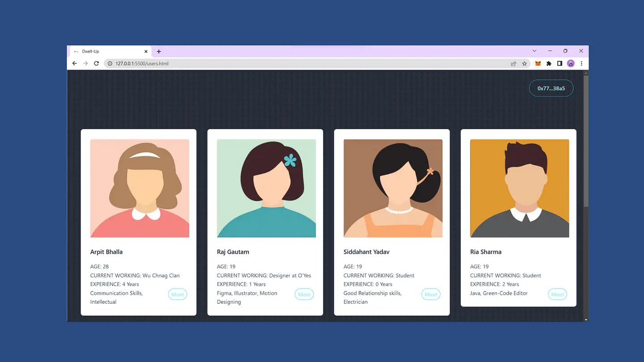Click 'EXPERIENCE: 1 Years'
The height and width of the screenshot is (362, 644).
[241, 284]
